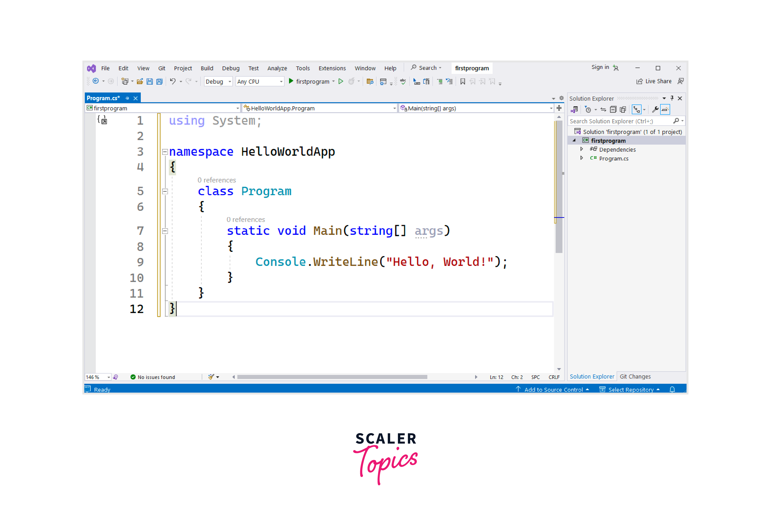771x532 pixels.
Task: Click the Start Debugging play button
Action: point(291,81)
